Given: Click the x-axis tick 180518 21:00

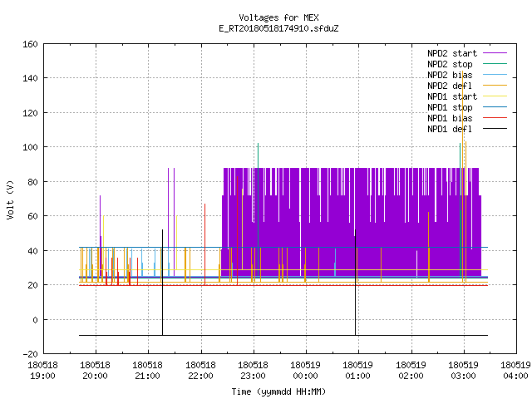Looking at the screenshot, I should (148, 371).
